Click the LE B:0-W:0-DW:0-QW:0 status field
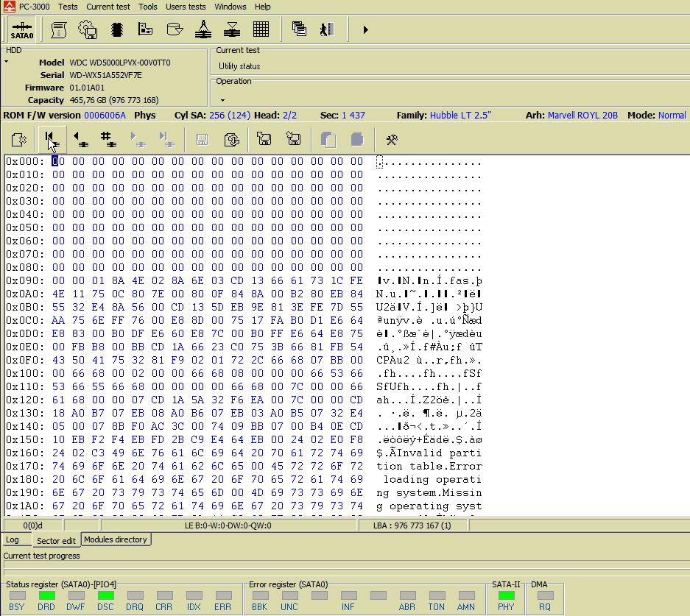Image resolution: width=690 pixels, height=616 pixels. 228,525
